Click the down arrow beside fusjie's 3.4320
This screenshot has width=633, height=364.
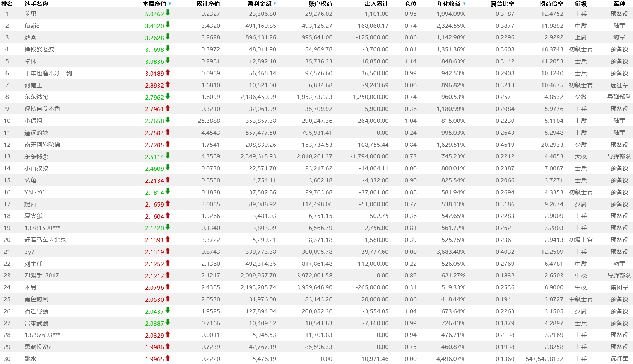pyautogui.click(x=168, y=25)
